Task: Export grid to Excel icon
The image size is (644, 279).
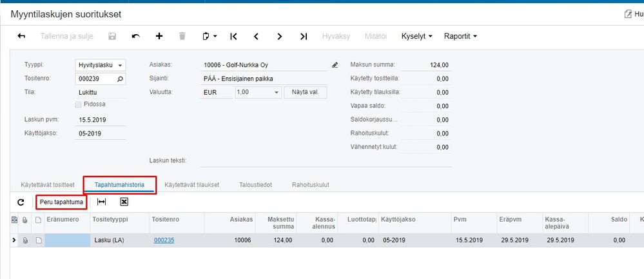Action: tap(124, 202)
